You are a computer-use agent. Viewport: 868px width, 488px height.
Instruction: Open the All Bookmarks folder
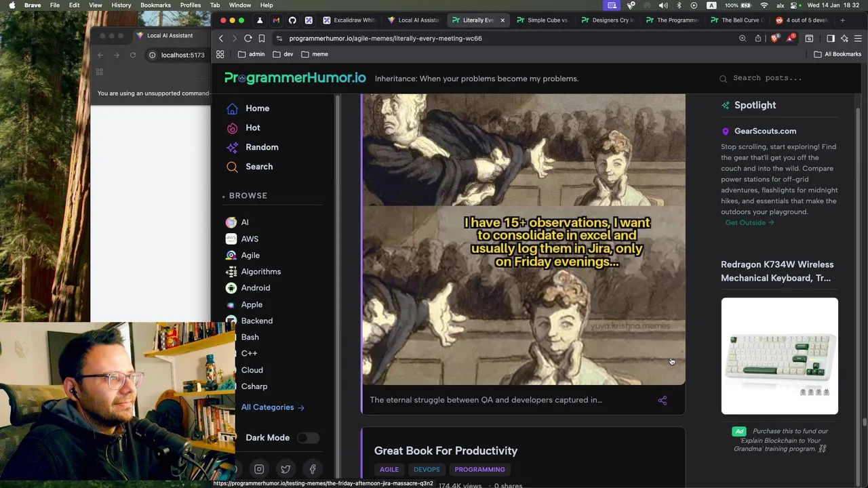tap(837, 54)
